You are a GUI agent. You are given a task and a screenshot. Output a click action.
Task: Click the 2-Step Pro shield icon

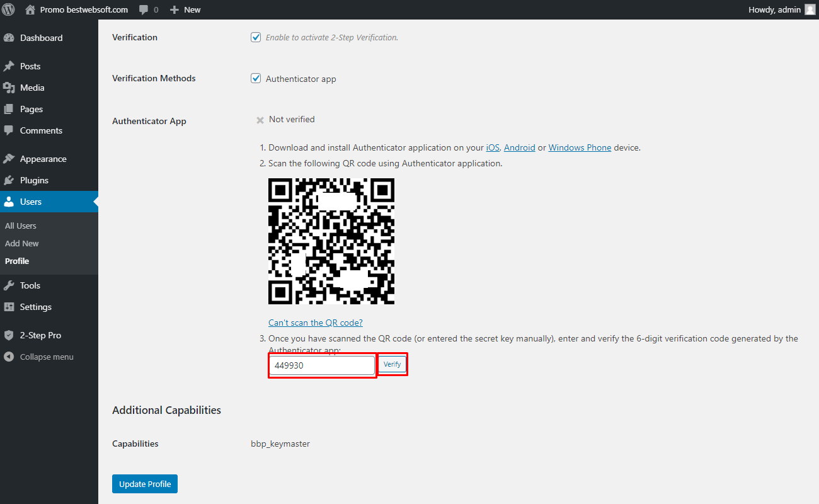(x=9, y=335)
